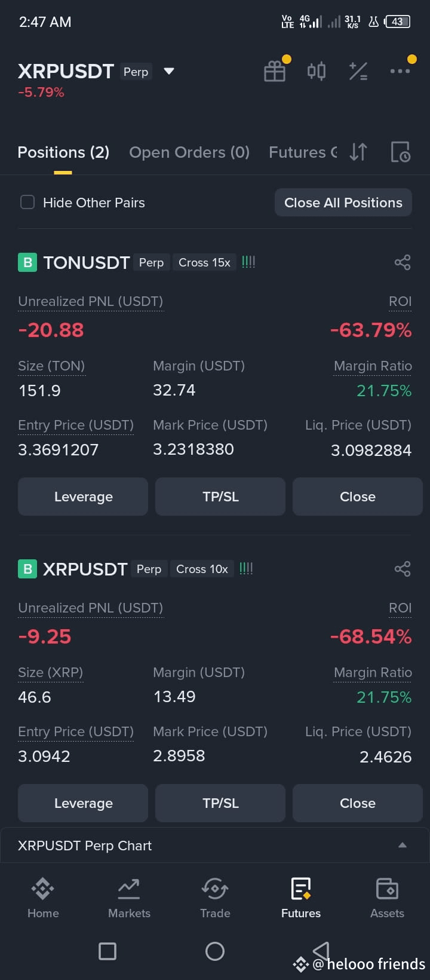The image size is (430, 980).
Task: Open the XRPUSDT pair selector dropdown arrow
Action: (x=169, y=71)
